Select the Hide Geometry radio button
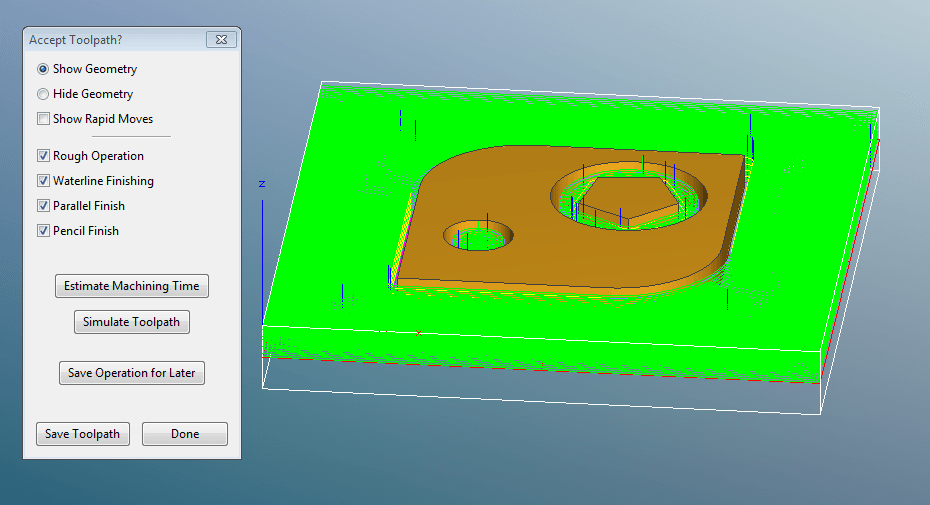The height and width of the screenshot is (505, 930). [43, 94]
